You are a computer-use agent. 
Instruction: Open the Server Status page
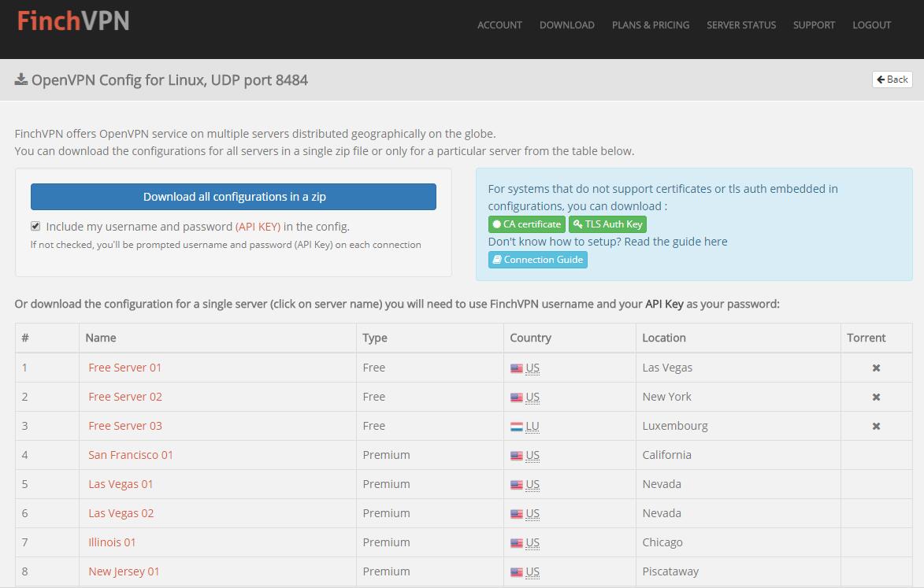coord(741,25)
